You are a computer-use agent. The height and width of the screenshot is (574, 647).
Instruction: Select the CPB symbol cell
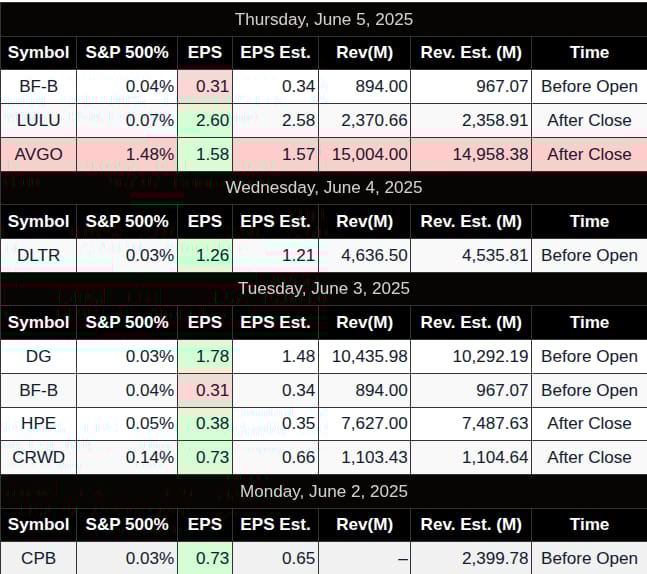[38, 558]
